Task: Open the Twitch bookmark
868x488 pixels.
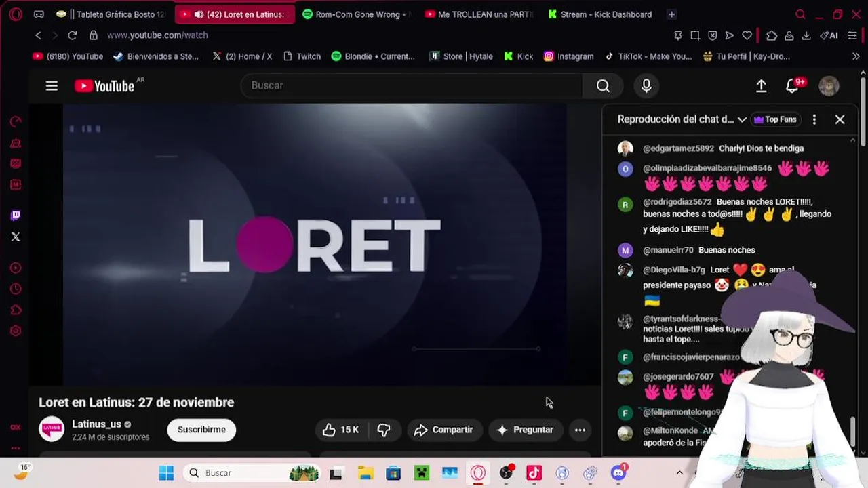Action: [x=301, y=56]
